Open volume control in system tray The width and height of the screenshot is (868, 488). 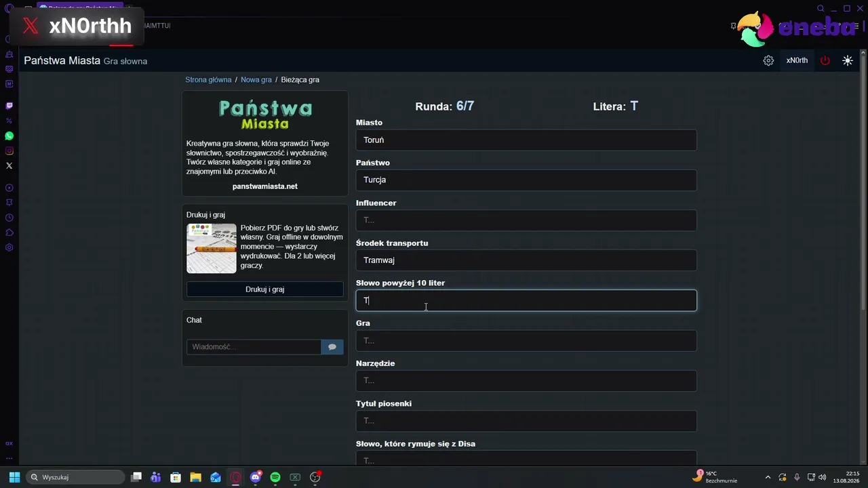[x=822, y=477]
